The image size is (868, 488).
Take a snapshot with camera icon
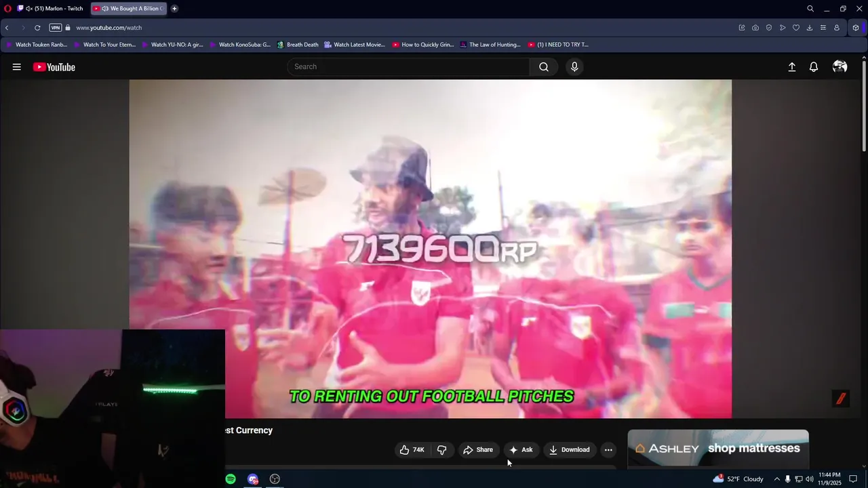pos(755,28)
